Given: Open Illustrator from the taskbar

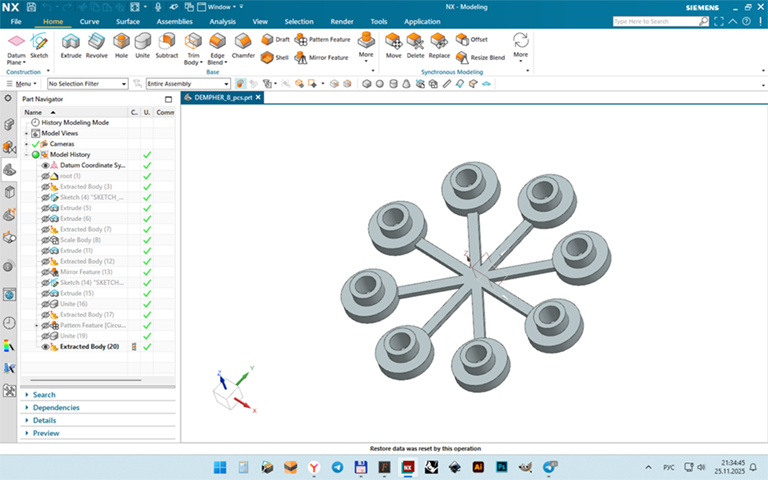Looking at the screenshot, I should click(478, 467).
